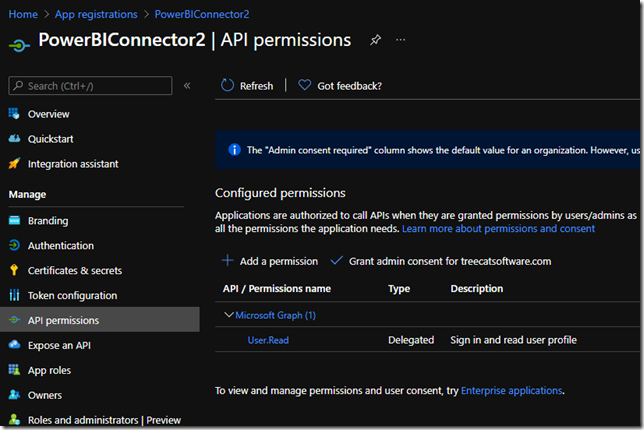Open Certificates & secrets

pyautogui.click(x=75, y=271)
